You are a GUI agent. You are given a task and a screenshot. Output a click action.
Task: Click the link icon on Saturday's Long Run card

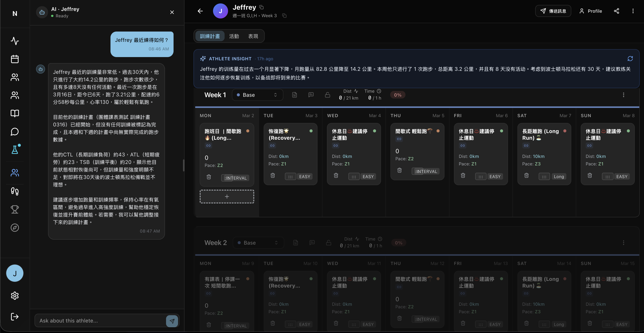click(x=526, y=145)
